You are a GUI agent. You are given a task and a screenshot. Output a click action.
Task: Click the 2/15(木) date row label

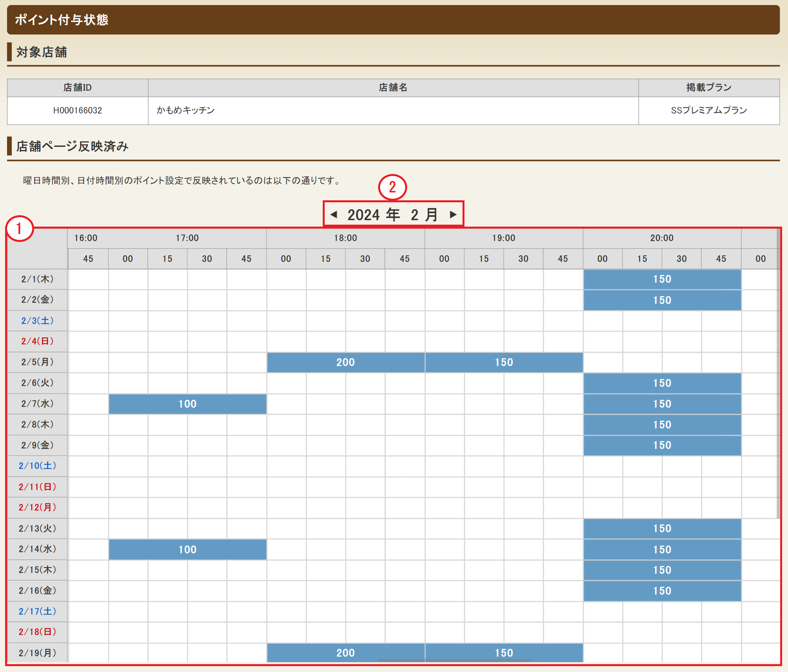point(37,570)
